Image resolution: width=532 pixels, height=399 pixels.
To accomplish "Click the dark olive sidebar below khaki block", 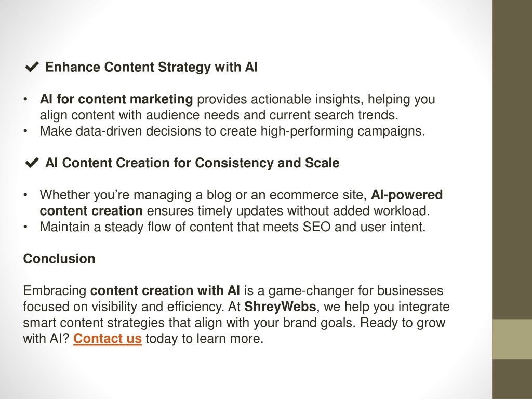I will [512, 379].
